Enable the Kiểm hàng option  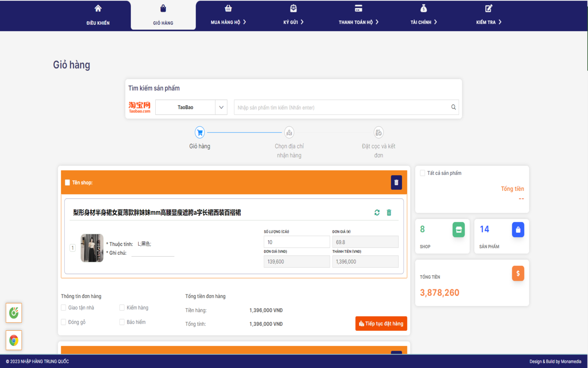tap(122, 308)
